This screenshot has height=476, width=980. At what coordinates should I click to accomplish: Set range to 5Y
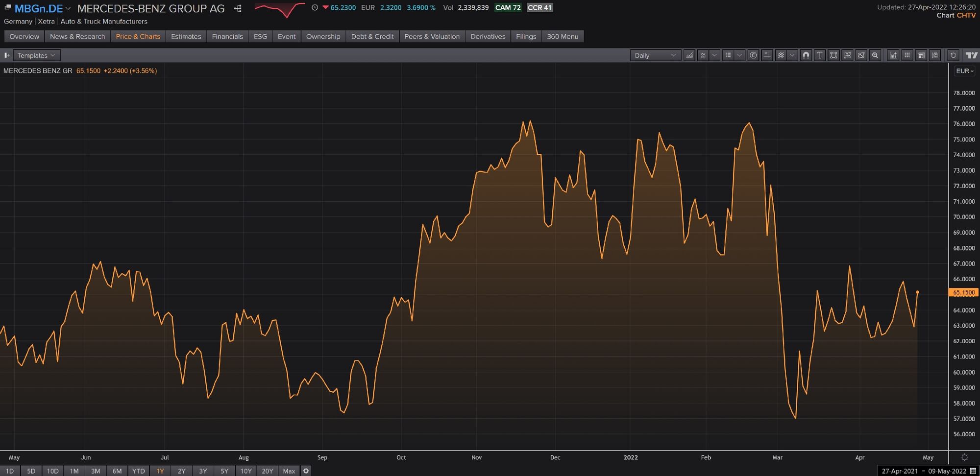[224, 471]
